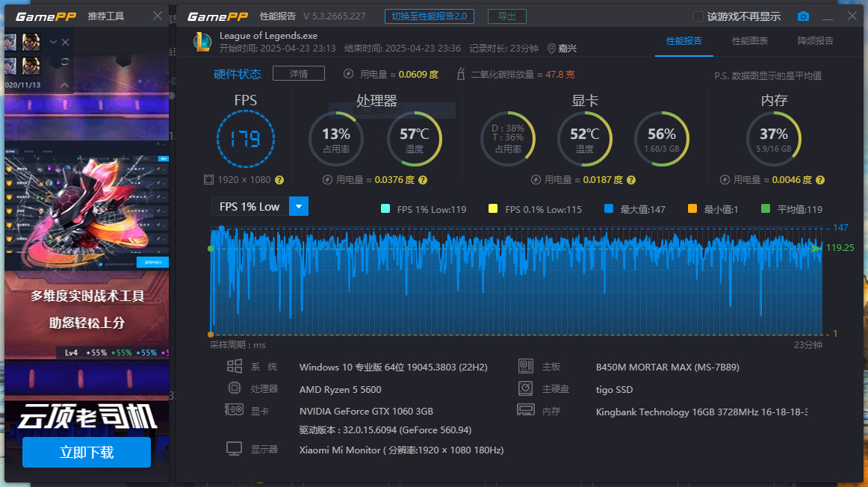Click the CPU 13% usage gauge
The image size is (868, 487).
point(336,139)
